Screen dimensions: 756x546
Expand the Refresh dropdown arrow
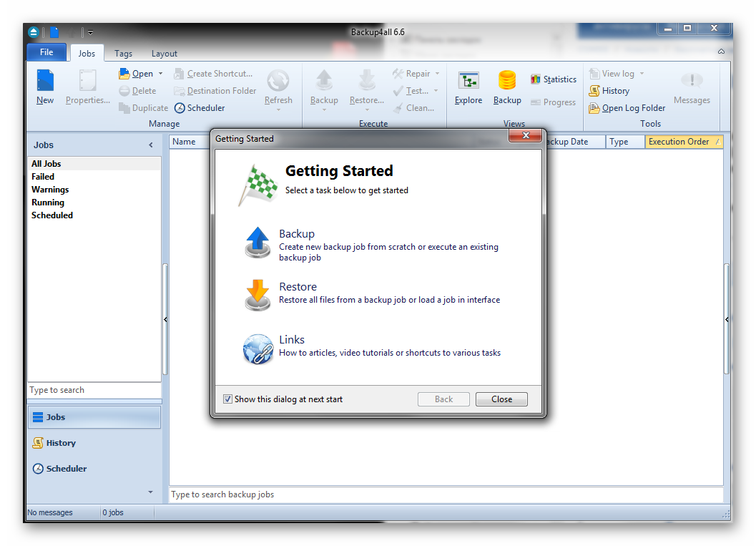click(278, 110)
